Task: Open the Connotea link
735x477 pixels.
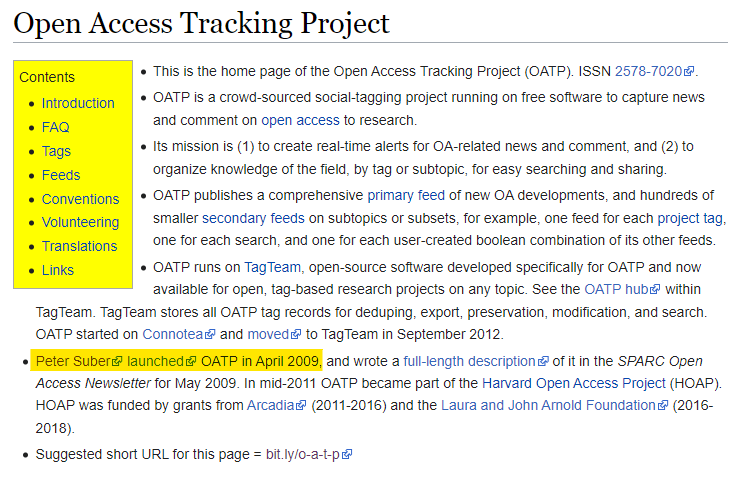Action: (172, 334)
